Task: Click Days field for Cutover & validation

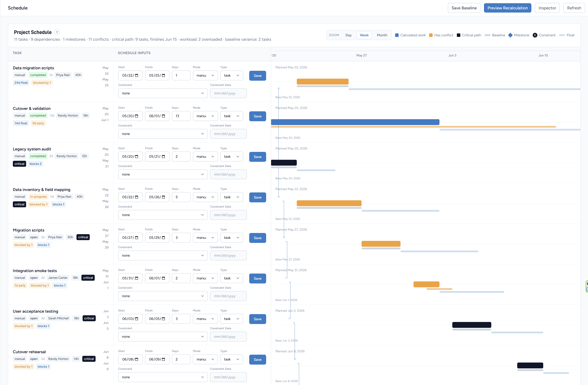Action: click(x=181, y=116)
